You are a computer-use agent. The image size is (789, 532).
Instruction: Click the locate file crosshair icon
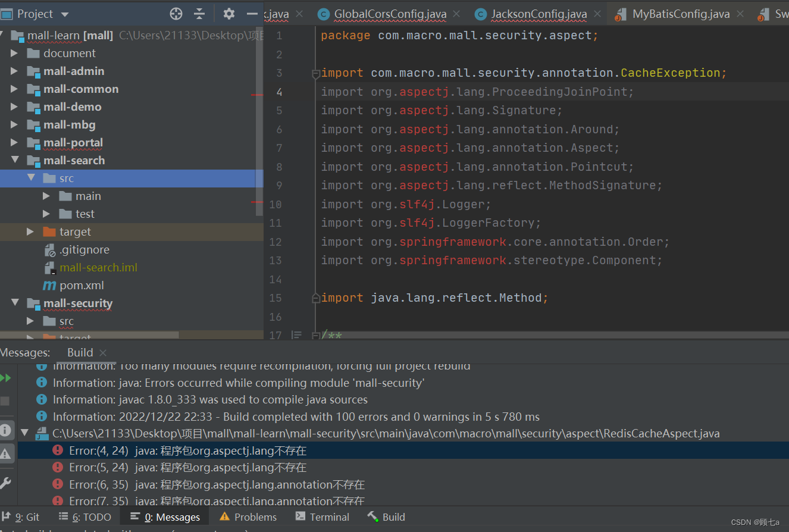click(x=176, y=14)
